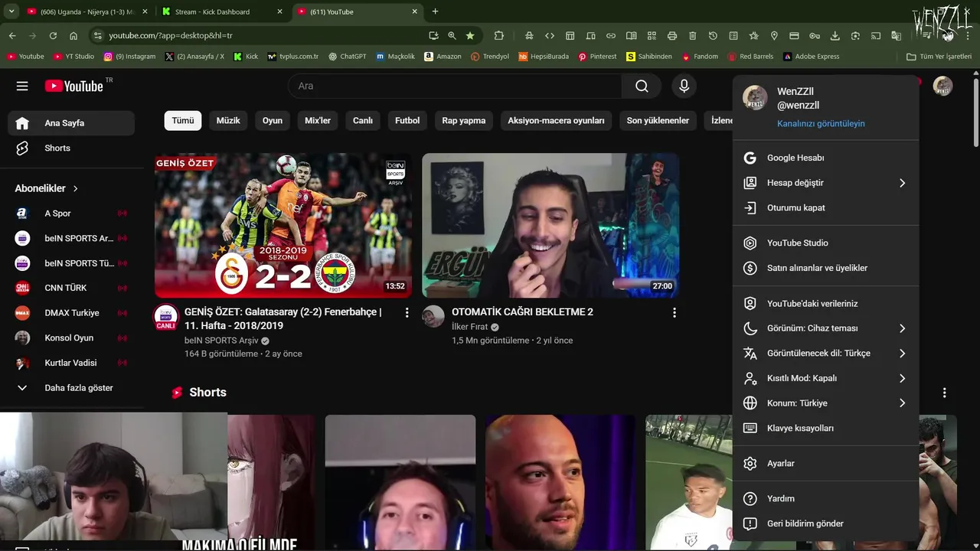This screenshot has width=980, height=551.
Task: Open A Spor subscription channel
Action: pyautogui.click(x=71, y=213)
